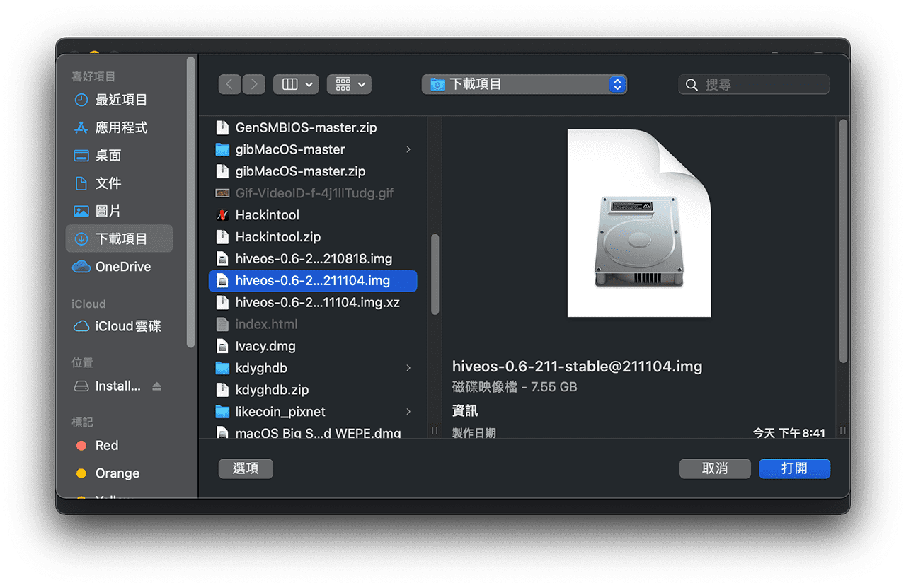Select 文件 documents in sidebar
The height and width of the screenshot is (588, 906).
108,183
